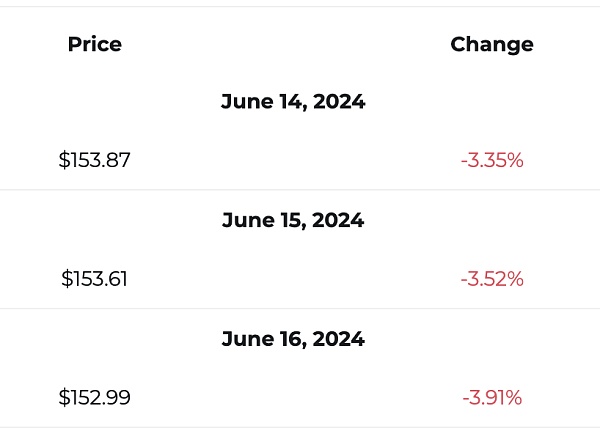Click the divider line below the $153.87 row
Image resolution: width=600 pixels, height=428 pixels.
[x=300, y=190]
